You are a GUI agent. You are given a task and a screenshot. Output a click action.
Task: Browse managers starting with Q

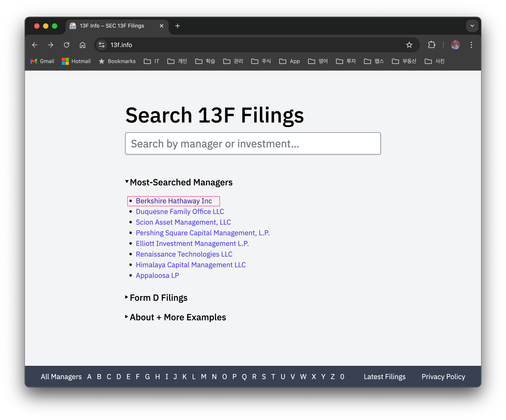tap(244, 377)
